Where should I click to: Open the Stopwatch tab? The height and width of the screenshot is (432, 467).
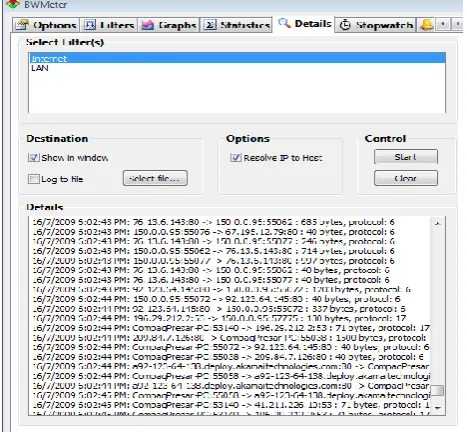tap(376, 25)
